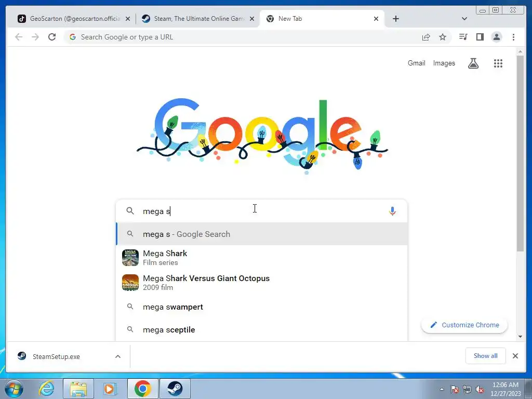Open Search Labs flask icon

click(x=473, y=63)
